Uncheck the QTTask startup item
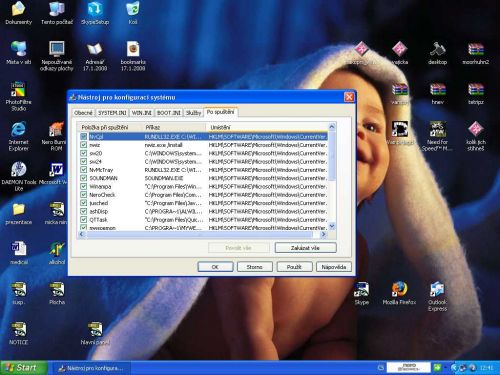This screenshot has height=375, width=500. (84, 220)
